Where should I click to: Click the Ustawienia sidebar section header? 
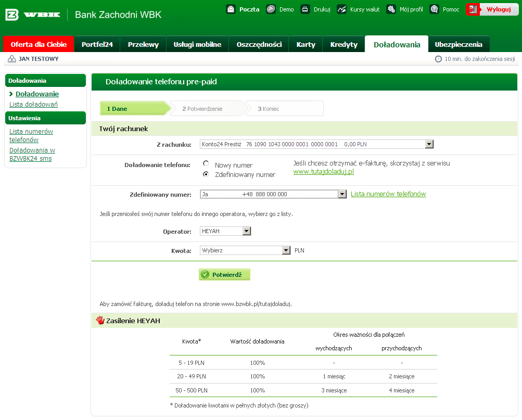point(45,118)
